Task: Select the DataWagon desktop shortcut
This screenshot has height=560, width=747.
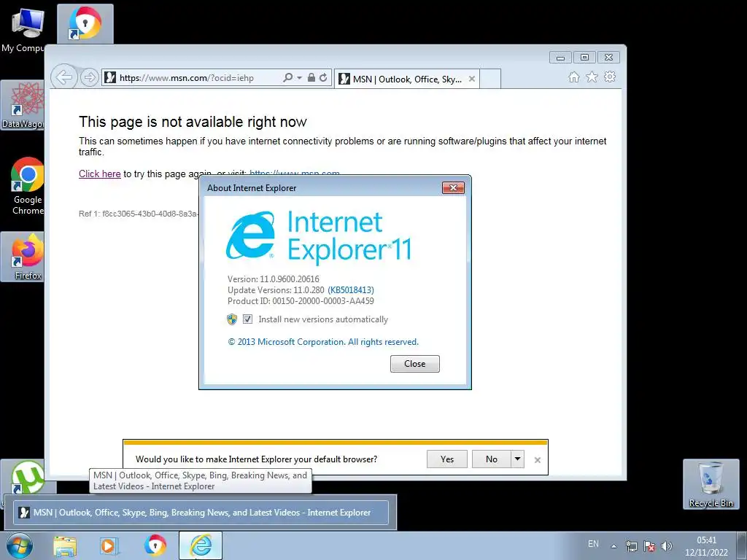Action: click(x=23, y=105)
